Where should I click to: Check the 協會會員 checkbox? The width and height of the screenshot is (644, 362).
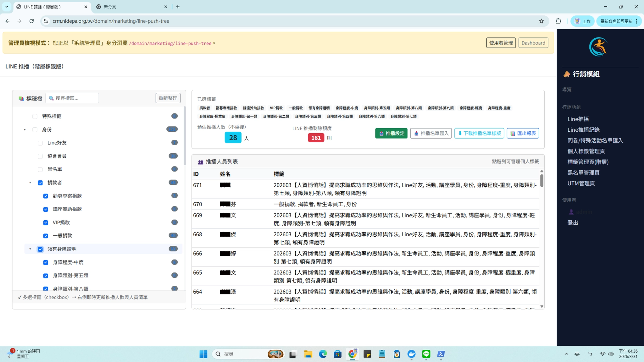[x=40, y=156]
